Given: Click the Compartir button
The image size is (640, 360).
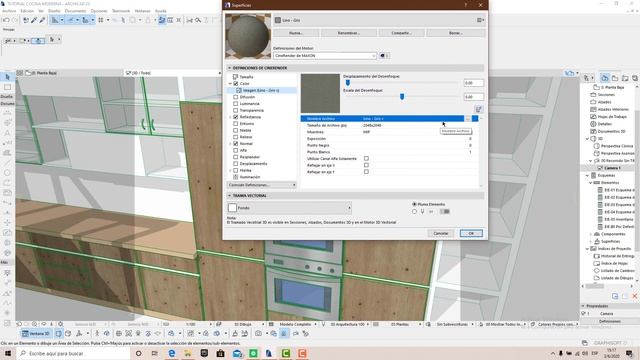Looking at the screenshot, I should 402,33.
